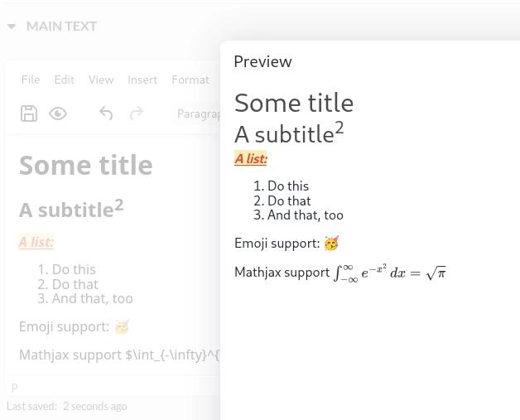Click the Undo arrow icon
Screen dimensions: 520x420
pyautogui.click(x=106, y=113)
